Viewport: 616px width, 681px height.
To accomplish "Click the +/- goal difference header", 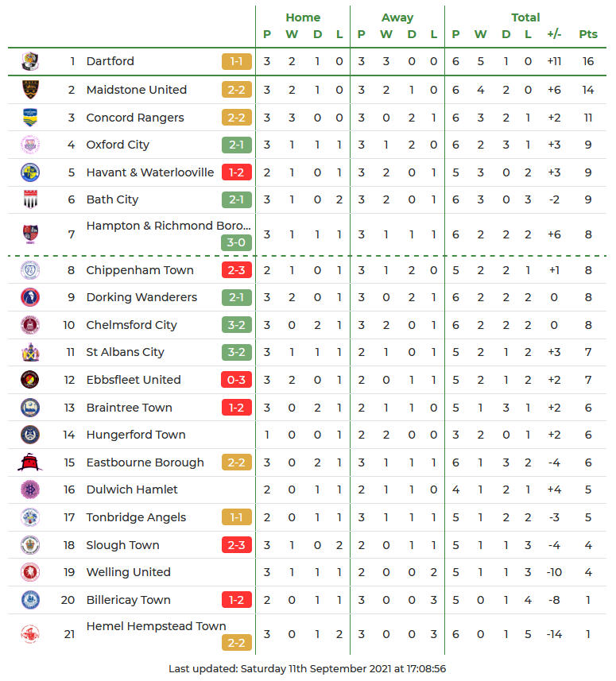I will coord(554,34).
